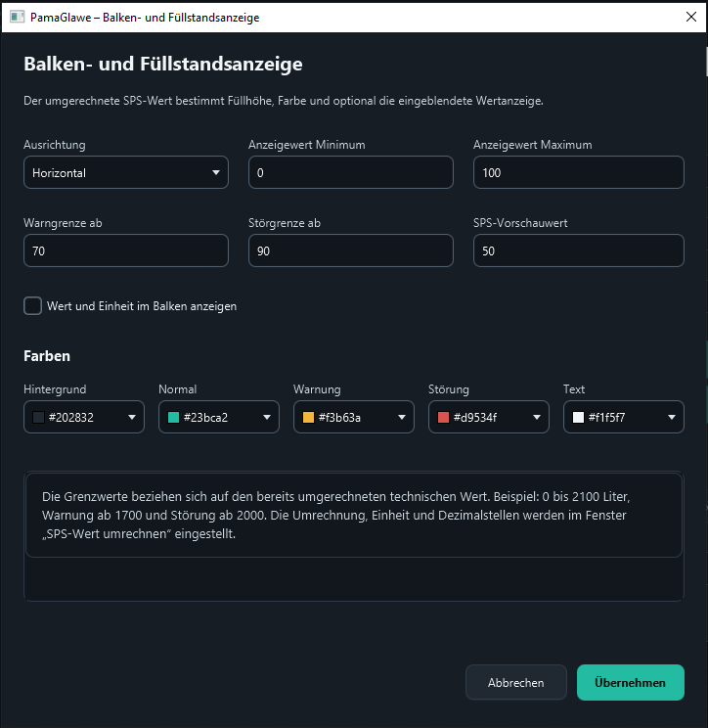Open the Ausrichtung dropdown showing Horizontal
Viewport: 708px width, 728px height.
click(x=126, y=172)
